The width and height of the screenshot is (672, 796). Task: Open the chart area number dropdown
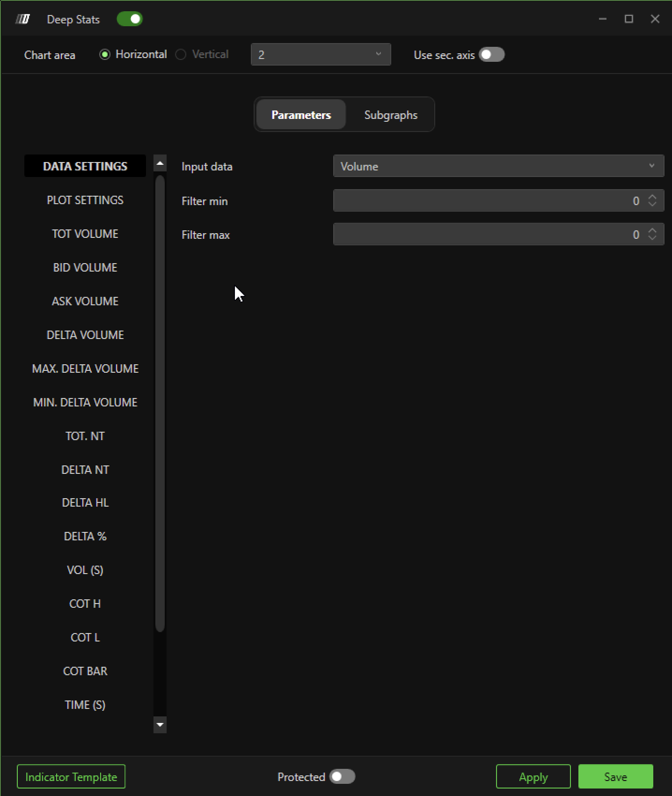pyautogui.click(x=321, y=55)
